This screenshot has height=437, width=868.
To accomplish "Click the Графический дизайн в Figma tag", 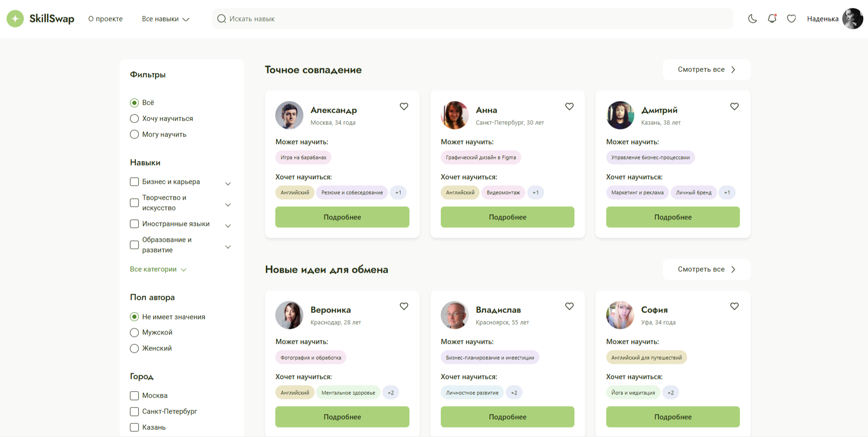I will click(x=481, y=157).
